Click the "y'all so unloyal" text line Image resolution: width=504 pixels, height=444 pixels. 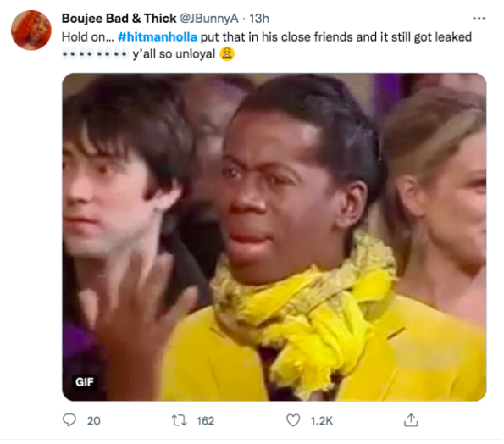click(174, 54)
